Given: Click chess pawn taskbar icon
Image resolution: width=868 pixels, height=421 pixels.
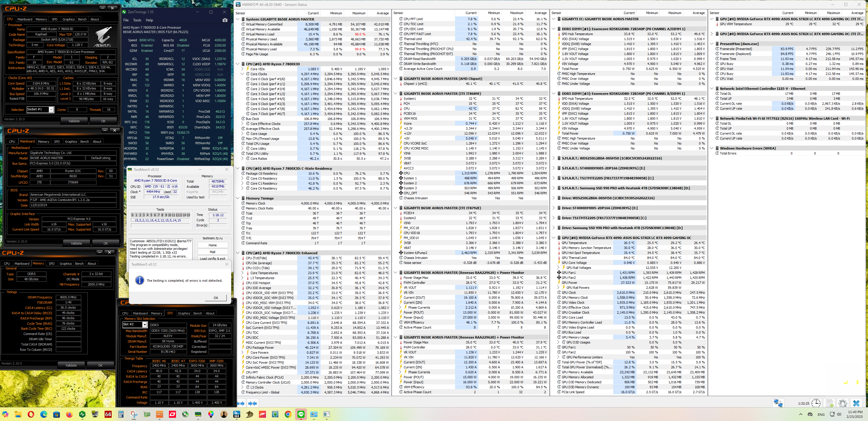Looking at the screenshot, I should (x=224, y=414).
